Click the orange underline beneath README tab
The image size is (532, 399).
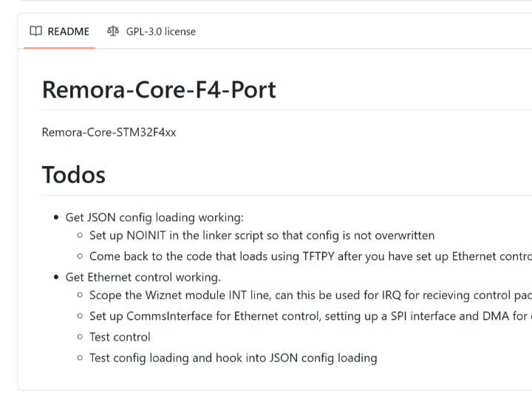coord(59,48)
